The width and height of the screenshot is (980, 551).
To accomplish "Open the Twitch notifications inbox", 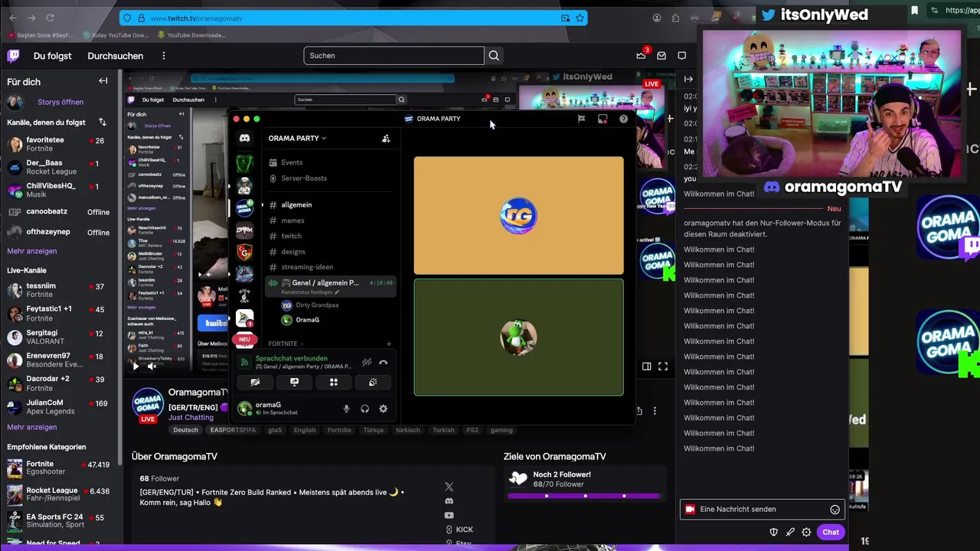I will (x=661, y=56).
